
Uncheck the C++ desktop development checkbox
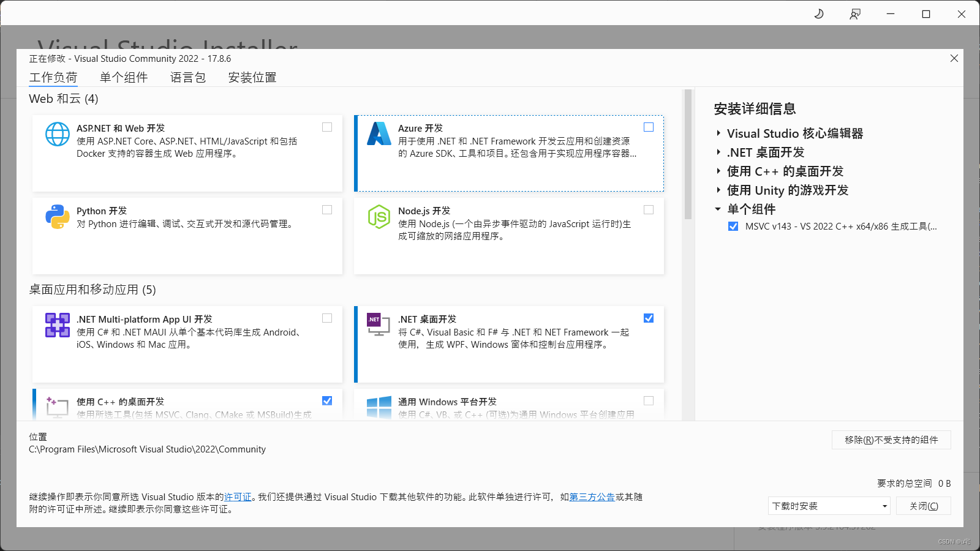click(327, 401)
